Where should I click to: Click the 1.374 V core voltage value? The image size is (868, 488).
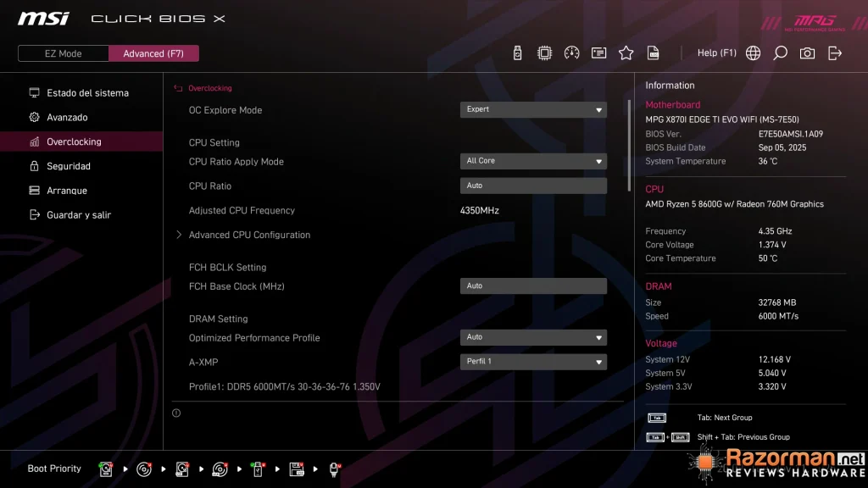[x=772, y=245]
